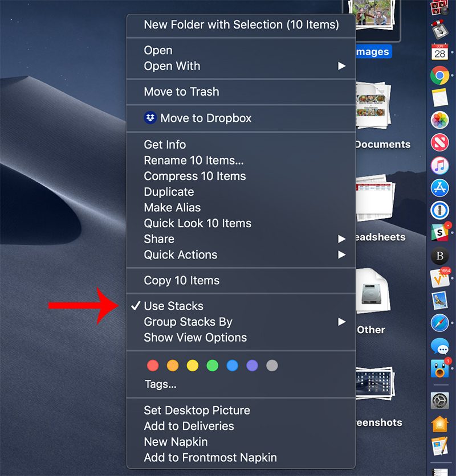Open the Apple Music app
Viewport: 456px width, 476px height.
pos(440,166)
